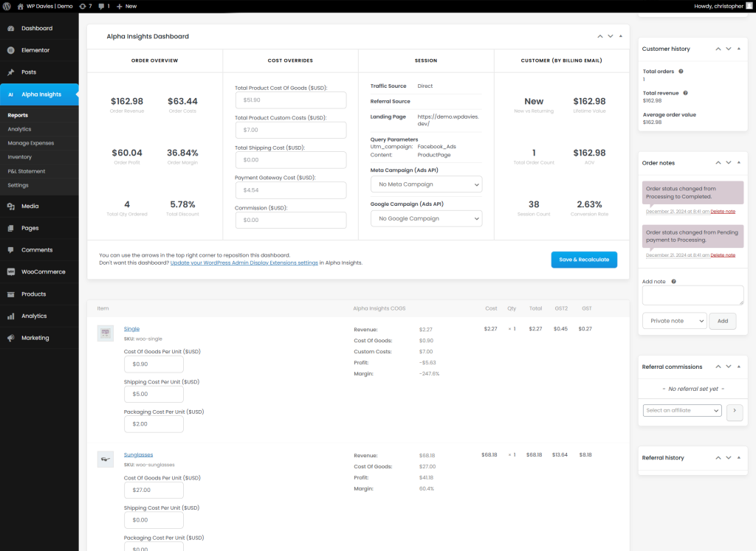756x551 pixels.
Task: Open the Alpha Insights sidebar icon
Action: pyautogui.click(x=13, y=94)
